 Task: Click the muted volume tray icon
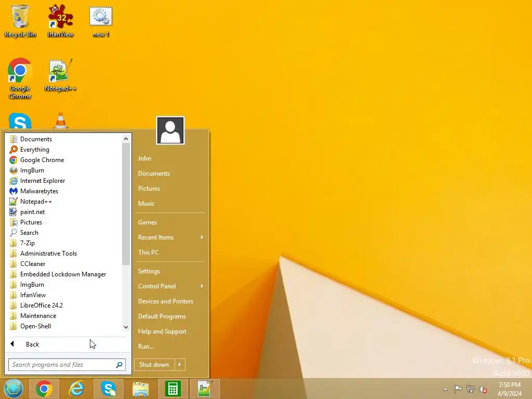point(483,389)
